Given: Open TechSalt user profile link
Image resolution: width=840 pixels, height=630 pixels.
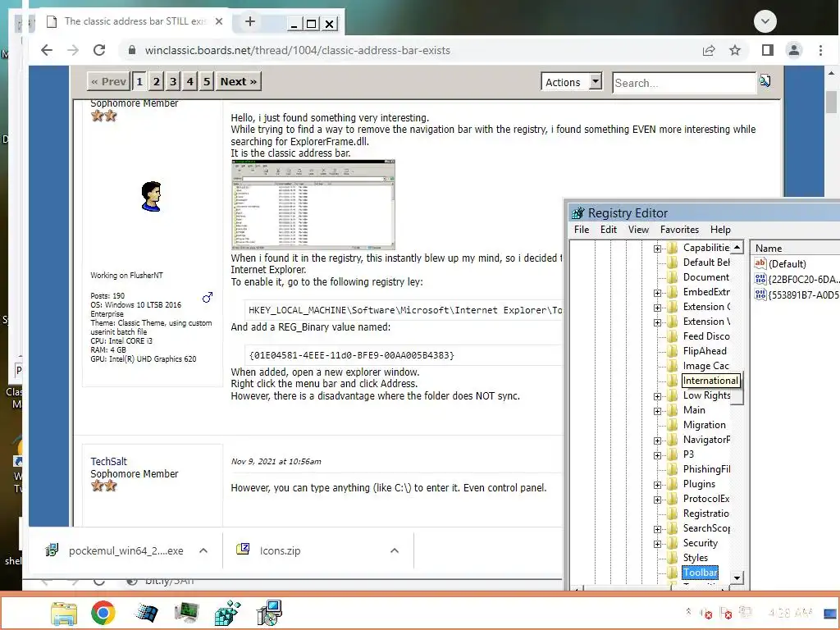Looking at the screenshot, I should coord(109,461).
